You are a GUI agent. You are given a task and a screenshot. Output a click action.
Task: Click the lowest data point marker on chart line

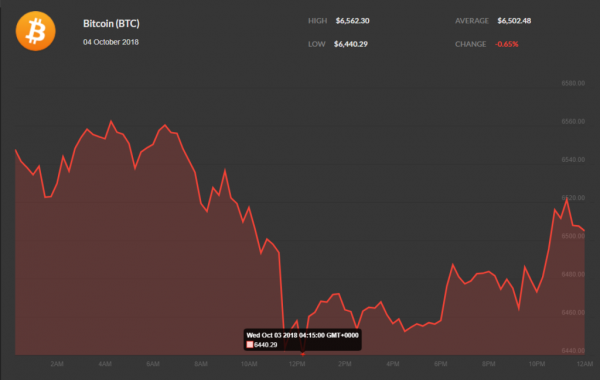(303, 354)
